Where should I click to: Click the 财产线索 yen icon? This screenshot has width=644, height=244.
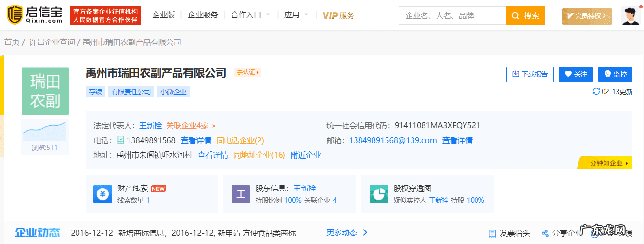tap(103, 194)
